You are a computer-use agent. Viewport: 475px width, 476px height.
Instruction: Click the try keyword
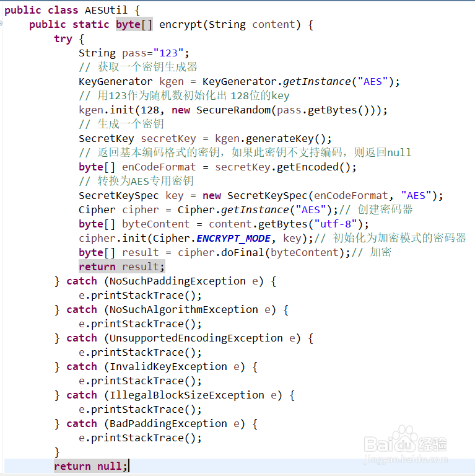pos(63,39)
